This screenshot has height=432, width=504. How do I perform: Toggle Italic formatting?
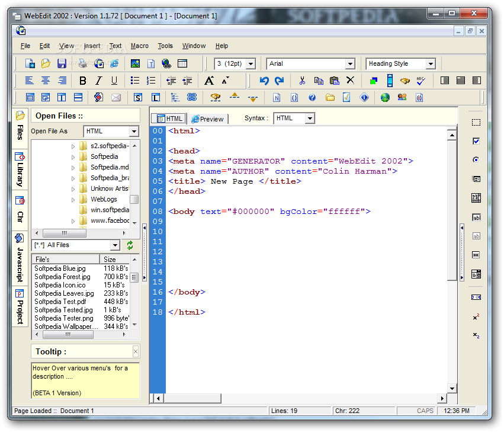[x=98, y=81]
